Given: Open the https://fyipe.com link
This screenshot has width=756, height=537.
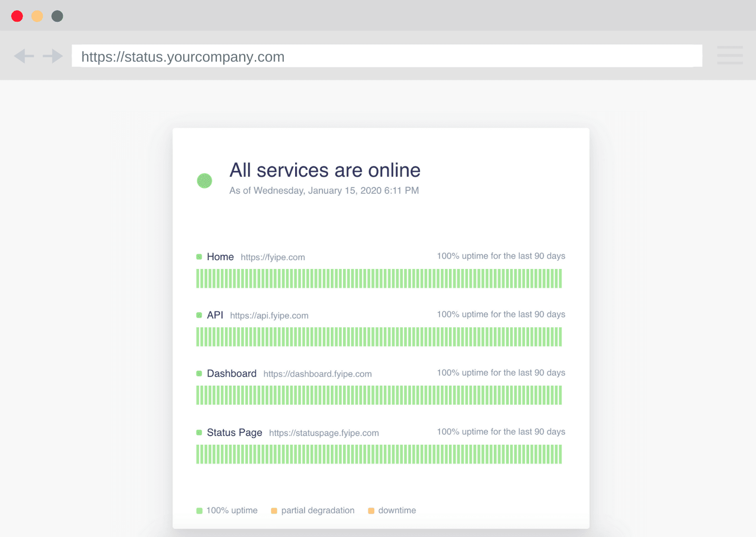Looking at the screenshot, I should [x=273, y=257].
